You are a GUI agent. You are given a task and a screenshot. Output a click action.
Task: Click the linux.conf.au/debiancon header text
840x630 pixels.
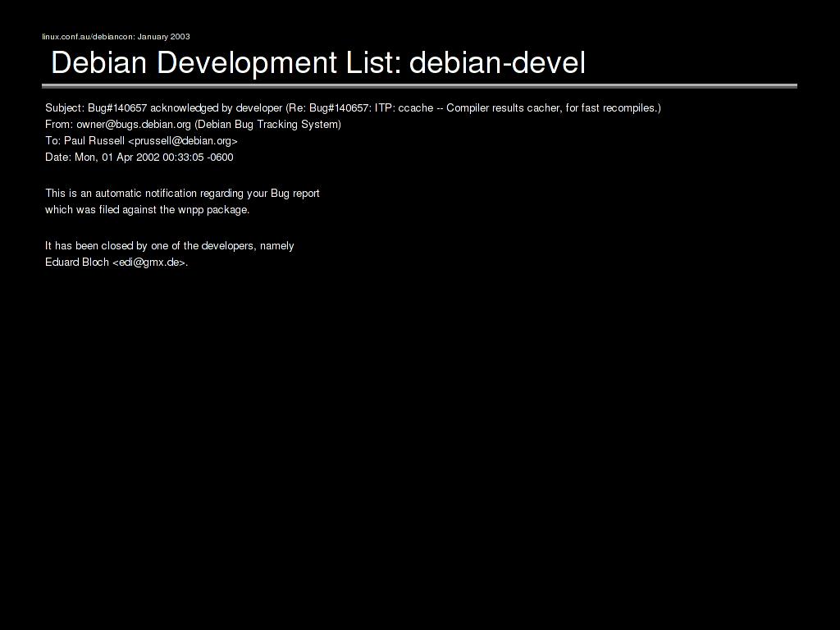pos(116,36)
